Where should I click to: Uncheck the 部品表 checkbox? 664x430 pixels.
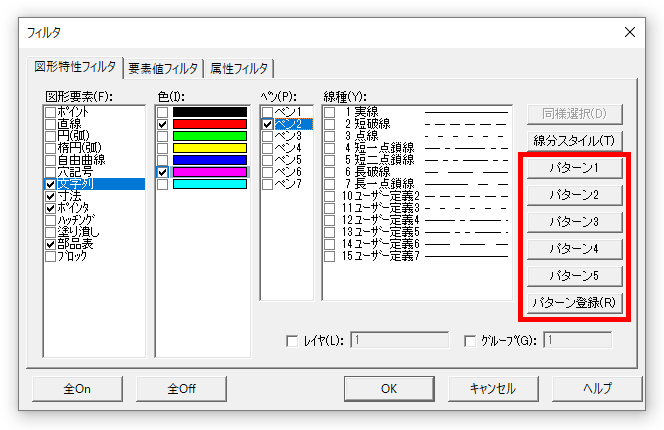[x=50, y=244]
